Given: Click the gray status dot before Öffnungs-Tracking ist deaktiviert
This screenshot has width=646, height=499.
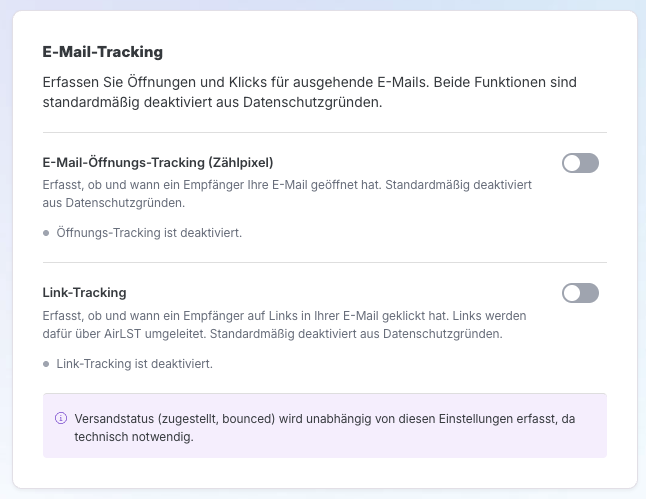Looking at the screenshot, I should pyautogui.click(x=46, y=233).
